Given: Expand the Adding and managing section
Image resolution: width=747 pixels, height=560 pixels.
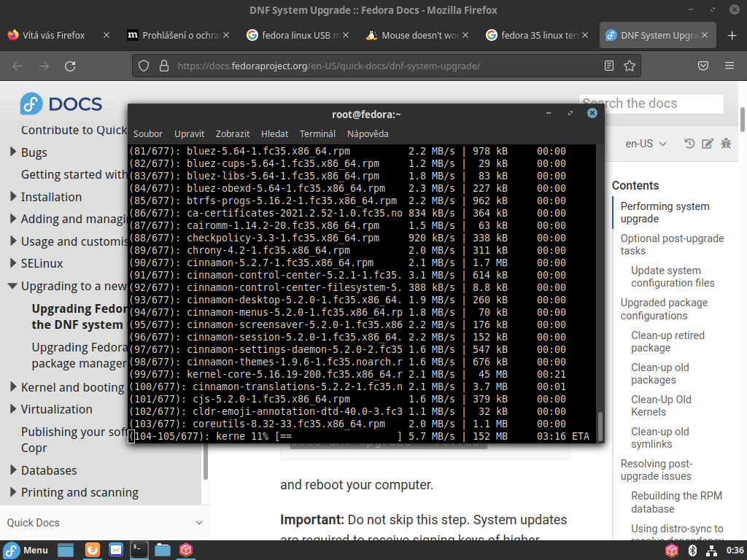Looking at the screenshot, I should 13,219.
